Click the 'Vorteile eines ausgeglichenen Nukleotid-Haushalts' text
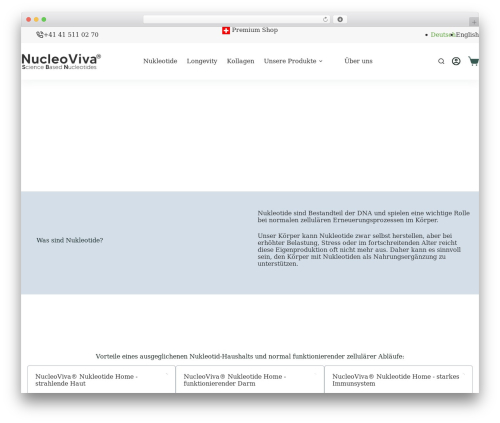Screen dimensions: 500x423 pos(250,356)
